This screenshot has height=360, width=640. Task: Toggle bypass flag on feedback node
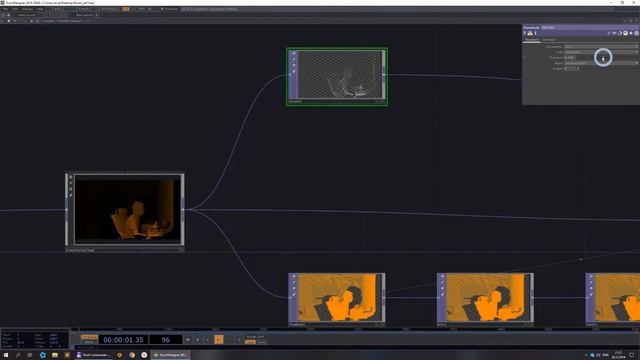click(293, 288)
